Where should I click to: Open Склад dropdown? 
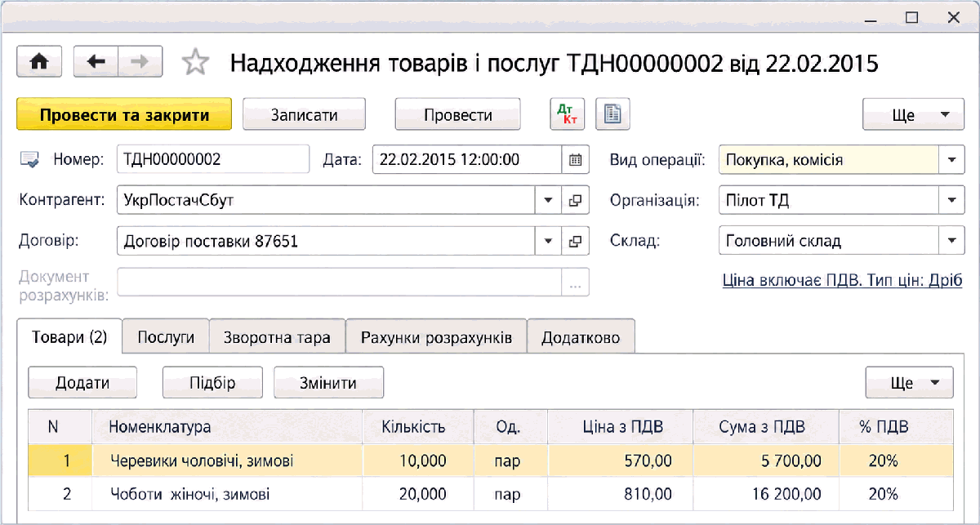(951, 241)
